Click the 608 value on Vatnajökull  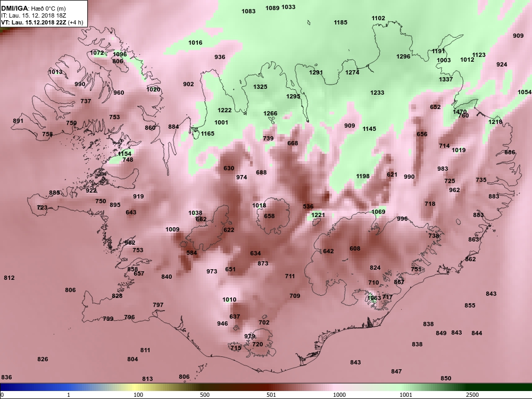[x=355, y=248]
